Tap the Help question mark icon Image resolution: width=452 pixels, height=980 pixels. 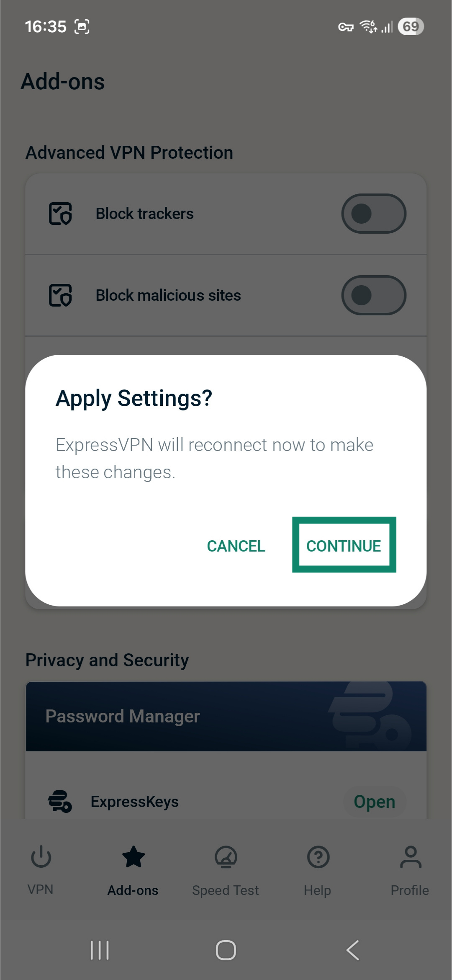pos(318,857)
